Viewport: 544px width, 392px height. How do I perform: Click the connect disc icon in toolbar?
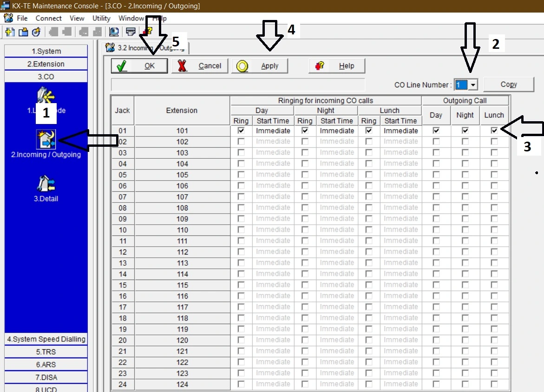coord(36,32)
